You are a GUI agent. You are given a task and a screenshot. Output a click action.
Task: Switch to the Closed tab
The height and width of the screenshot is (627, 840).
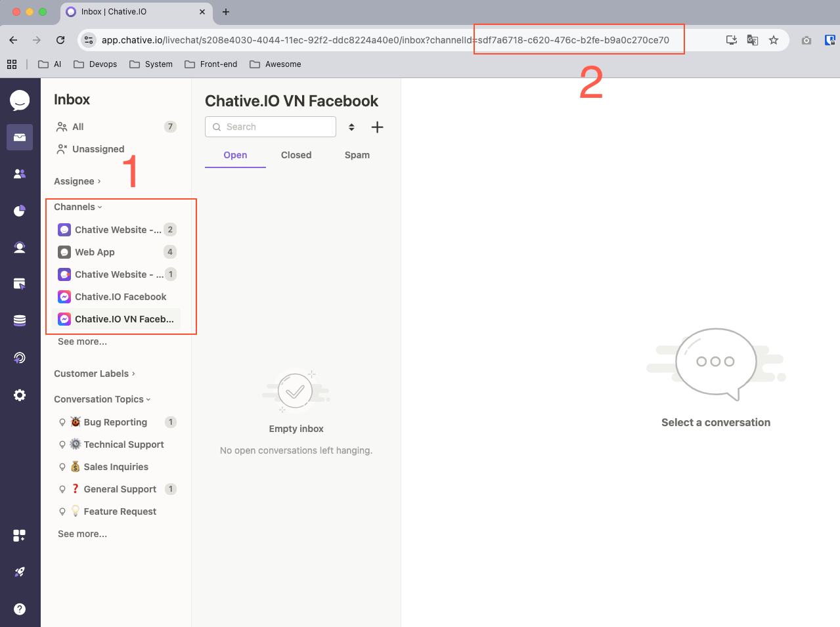click(x=296, y=155)
